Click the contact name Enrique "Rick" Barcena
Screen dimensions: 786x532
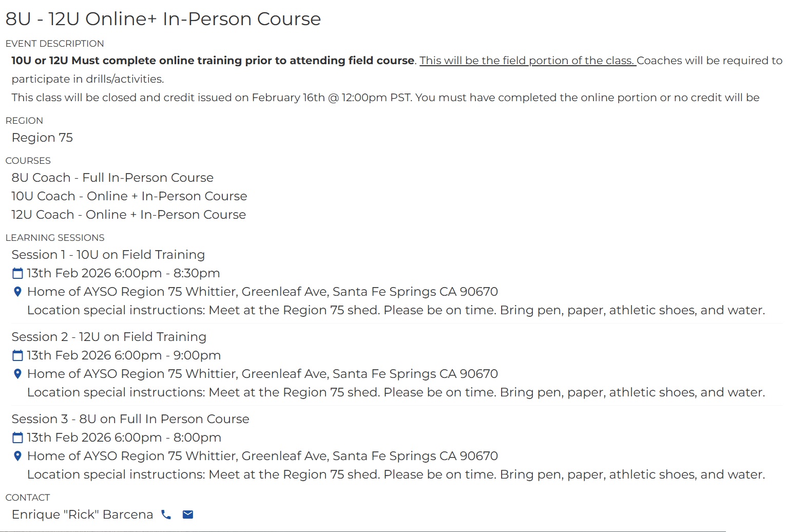[x=82, y=515]
